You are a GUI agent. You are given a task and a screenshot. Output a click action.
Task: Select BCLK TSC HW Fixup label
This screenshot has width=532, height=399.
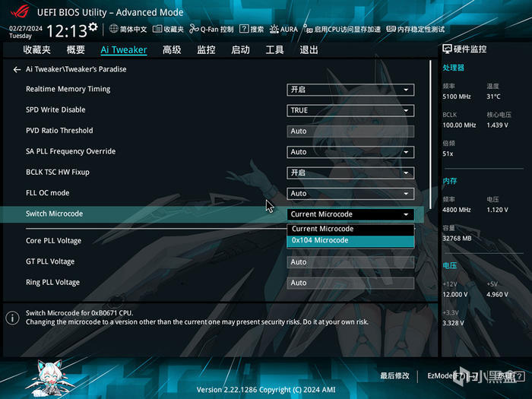pos(58,172)
